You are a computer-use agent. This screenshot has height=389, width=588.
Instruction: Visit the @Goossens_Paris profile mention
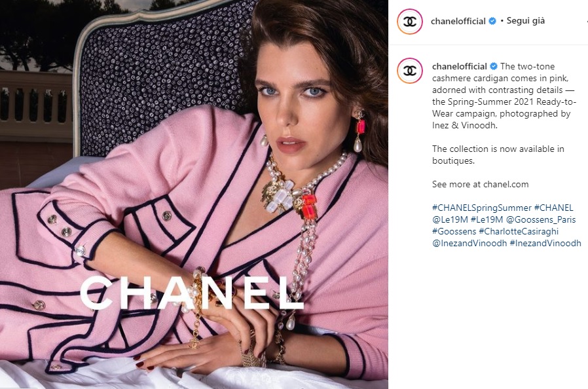click(541, 219)
